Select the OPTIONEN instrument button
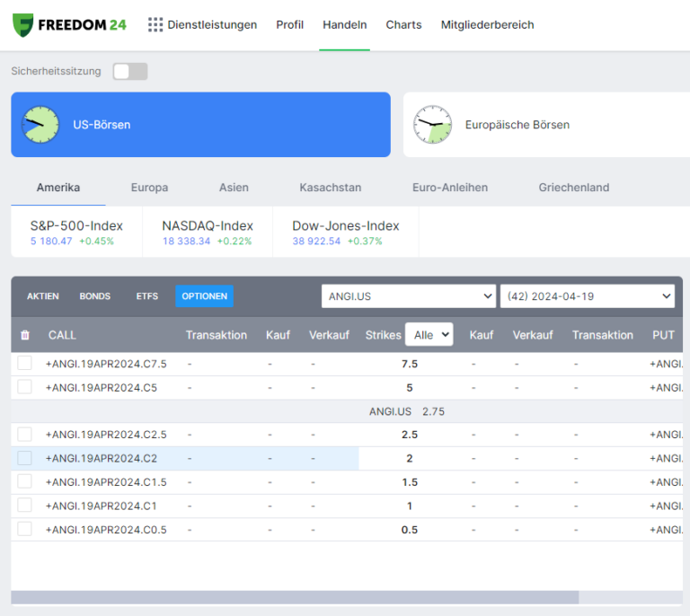The width and height of the screenshot is (690, 616). (x=204, y=296)
